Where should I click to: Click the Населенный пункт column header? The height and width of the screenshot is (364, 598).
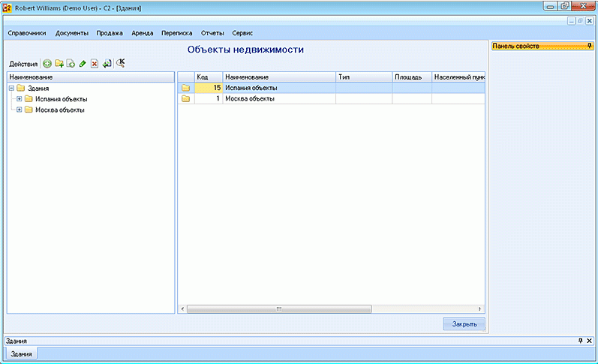coord(458,77)
